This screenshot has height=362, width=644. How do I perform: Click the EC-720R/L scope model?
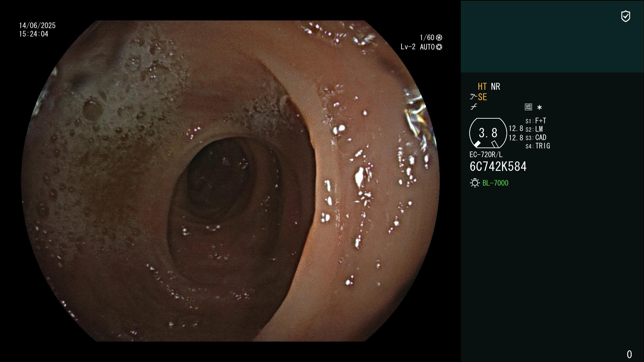[486, 155]
